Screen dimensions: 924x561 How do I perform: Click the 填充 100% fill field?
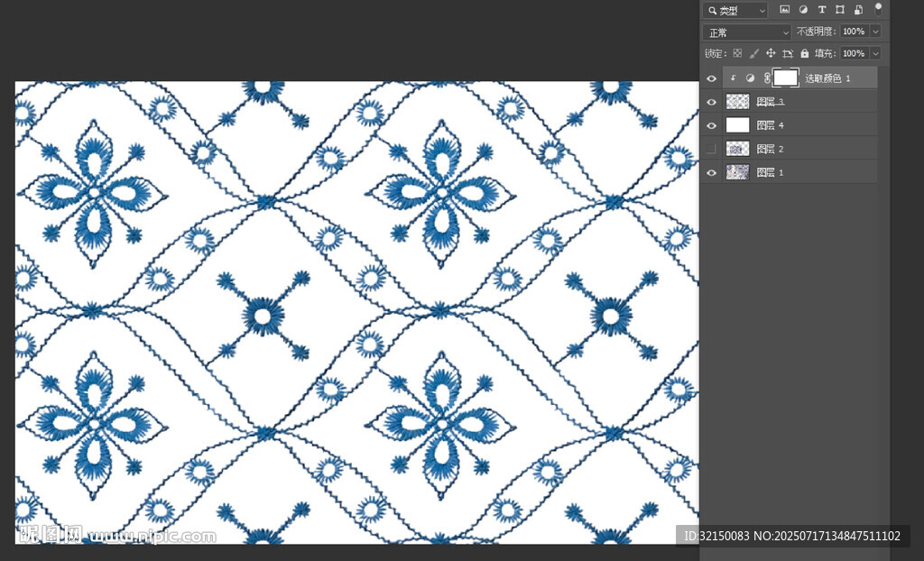tap(854, 53)
